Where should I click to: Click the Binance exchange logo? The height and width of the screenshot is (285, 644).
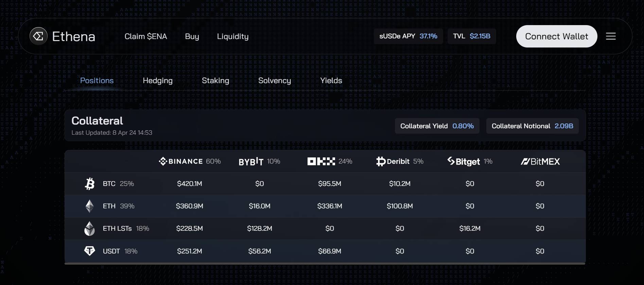(x=181, y=161)
